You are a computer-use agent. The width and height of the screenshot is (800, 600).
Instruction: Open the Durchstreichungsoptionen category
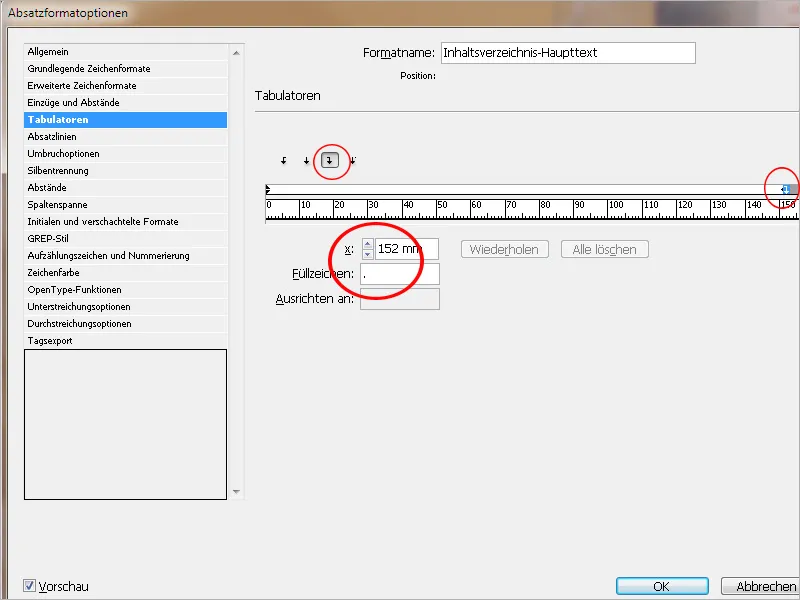126,324
